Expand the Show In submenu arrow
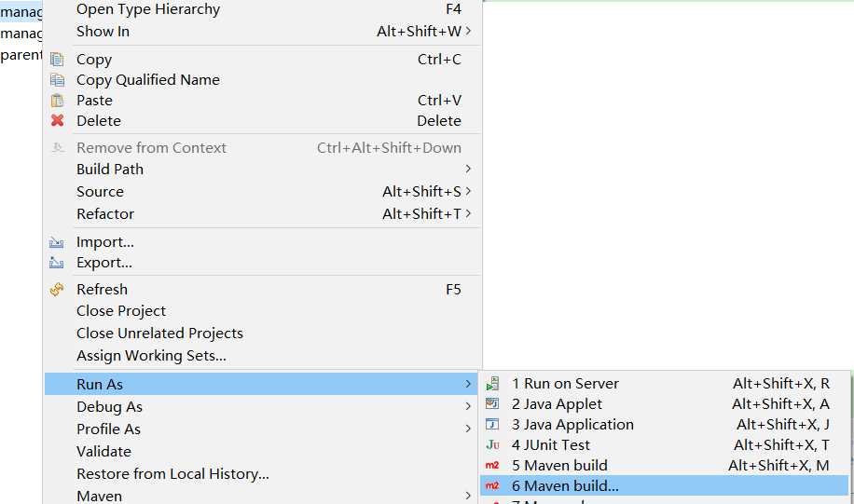 [468, 31]
